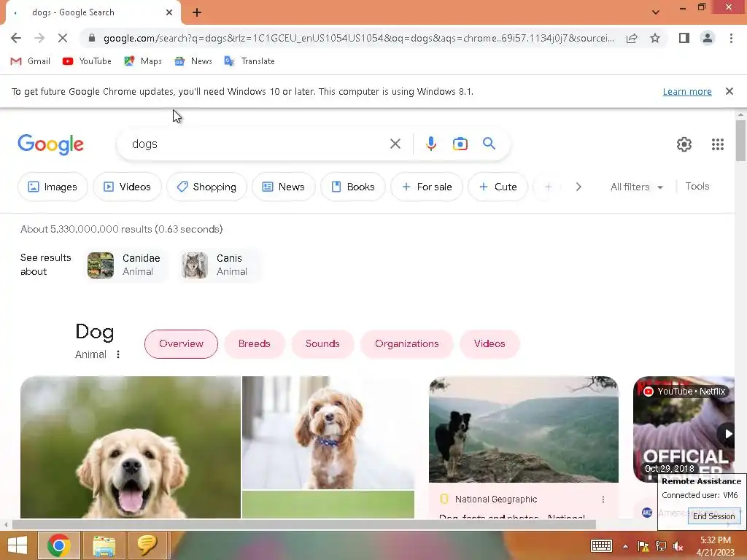The image size is (747, 560).
Task: Open File Explorer from taskbar
Action: click(104, 545)
